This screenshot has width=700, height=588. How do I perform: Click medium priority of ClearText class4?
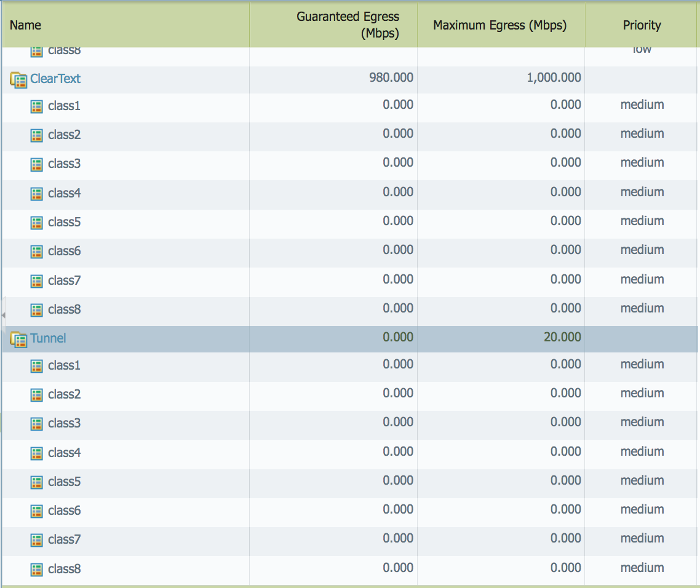(x=642, y=192)
